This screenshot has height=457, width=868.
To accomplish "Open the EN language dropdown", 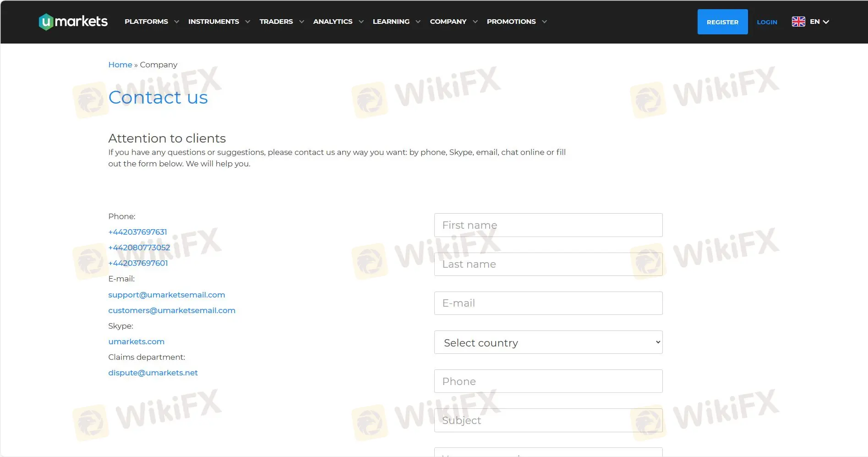I will pyautogui.click(x=819, y=22).
